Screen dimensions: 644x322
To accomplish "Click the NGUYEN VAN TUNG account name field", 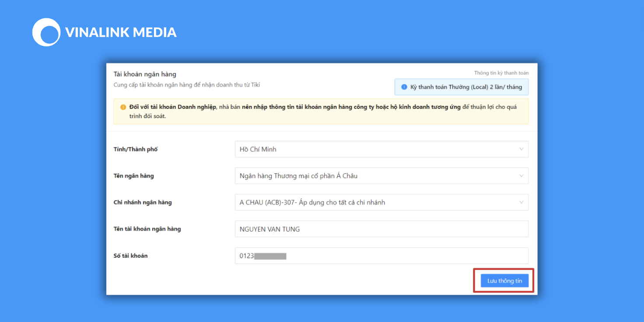I will (381, 229).
